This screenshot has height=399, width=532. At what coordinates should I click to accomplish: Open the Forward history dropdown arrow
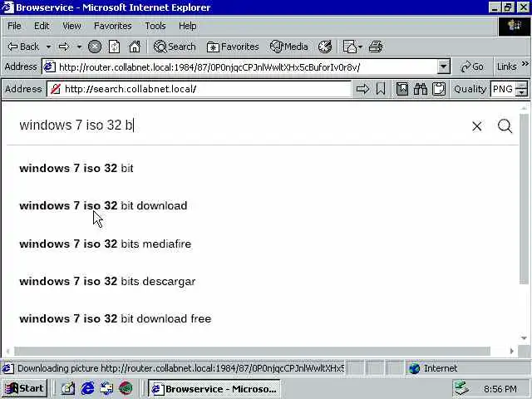tap(79, 47)
